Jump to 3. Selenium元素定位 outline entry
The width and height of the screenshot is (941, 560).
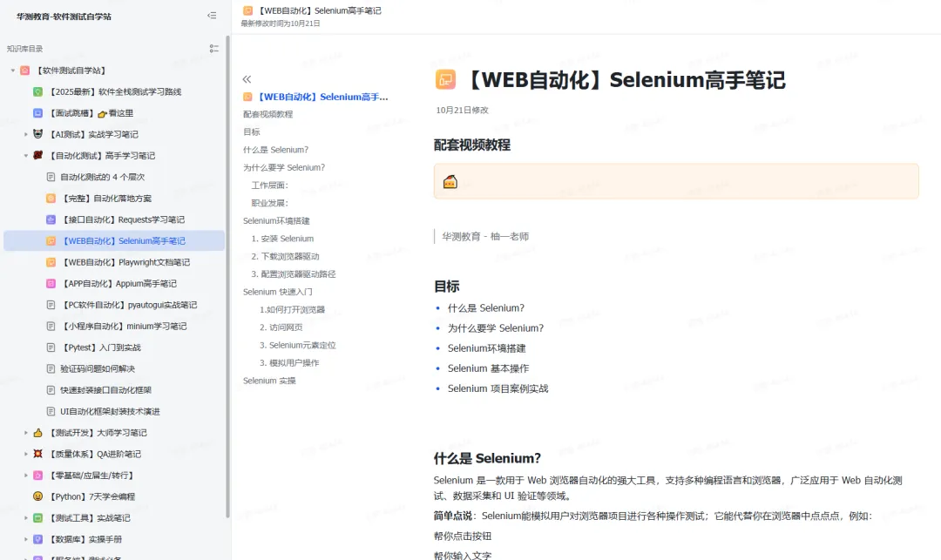298,345
